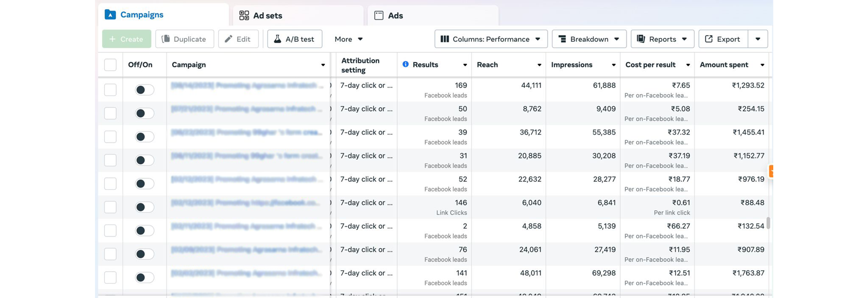Select the checkbox in the table header
The width and height of the screenshot is (868, 298).
pos(110,65)
